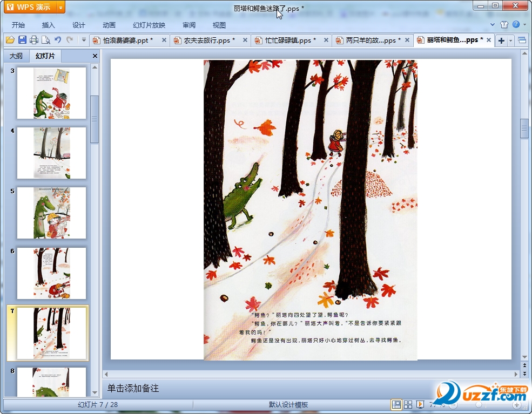Save the presentation with floppy icon
The image size is (532, 414).
(22, 40)
